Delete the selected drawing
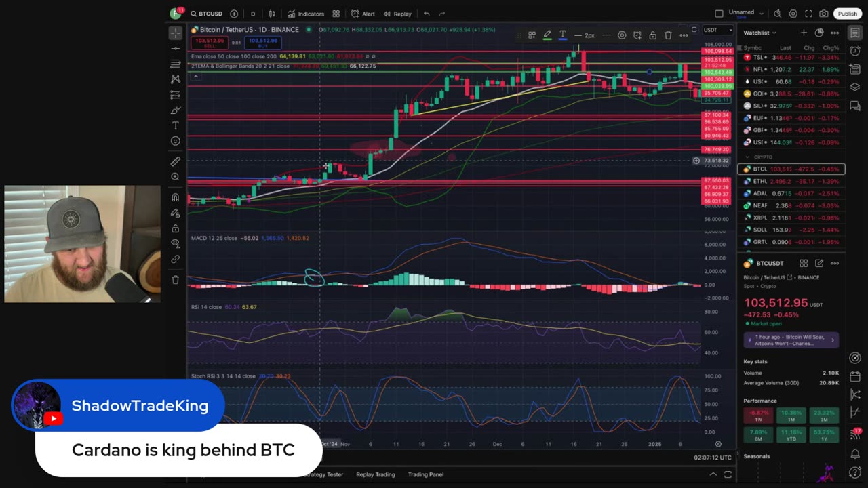 (668, 35)
